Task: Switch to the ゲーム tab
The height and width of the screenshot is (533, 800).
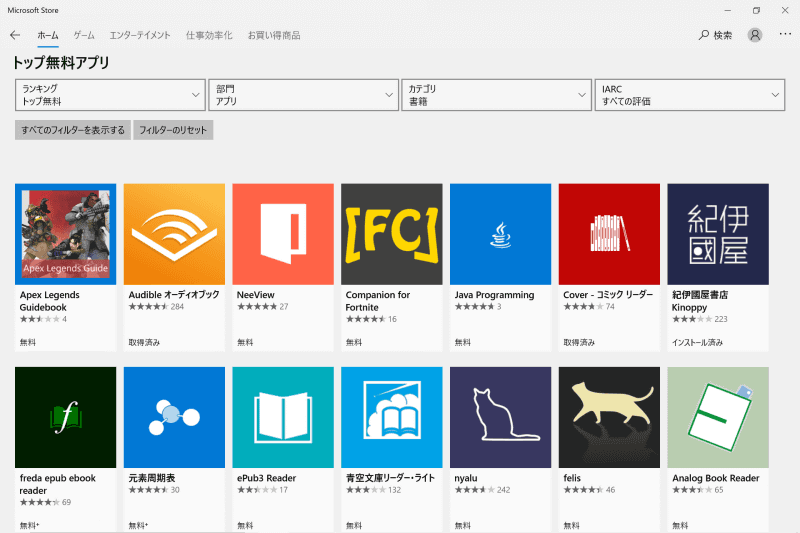Action: (84, 35)
